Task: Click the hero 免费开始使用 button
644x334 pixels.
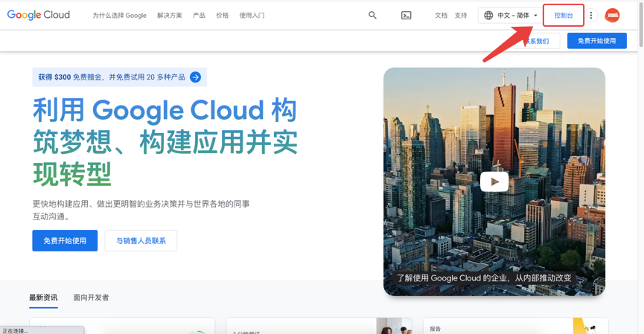Action: (x=65, y=240)
